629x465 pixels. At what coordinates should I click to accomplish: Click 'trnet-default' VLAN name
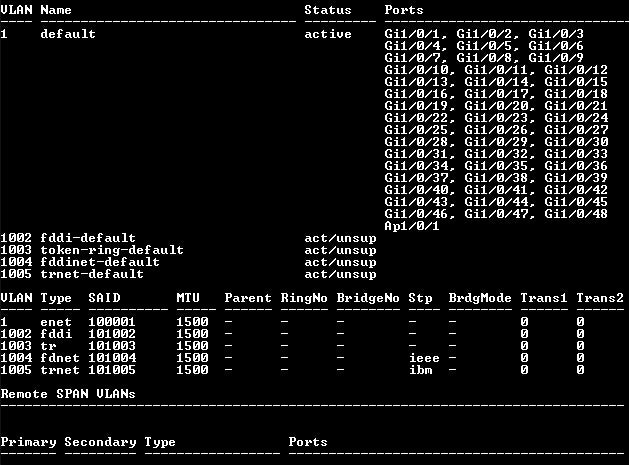point(92,274)
